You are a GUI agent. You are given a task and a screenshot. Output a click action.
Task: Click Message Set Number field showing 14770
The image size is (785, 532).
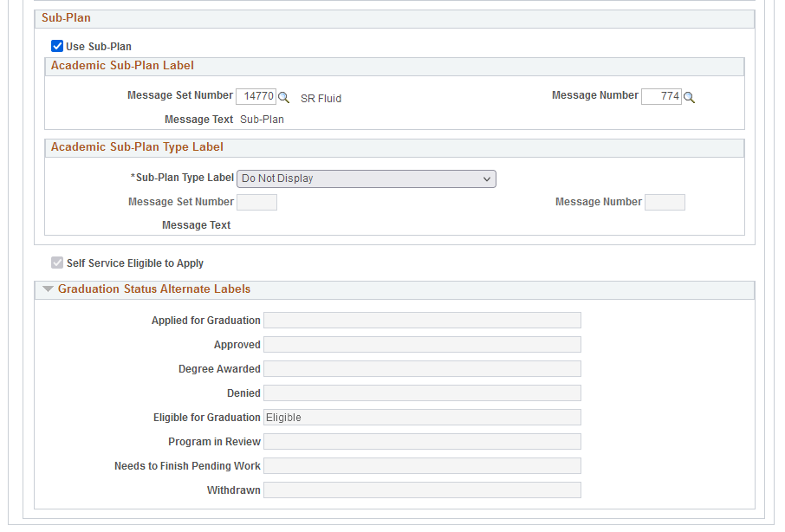tap(256, 96)
